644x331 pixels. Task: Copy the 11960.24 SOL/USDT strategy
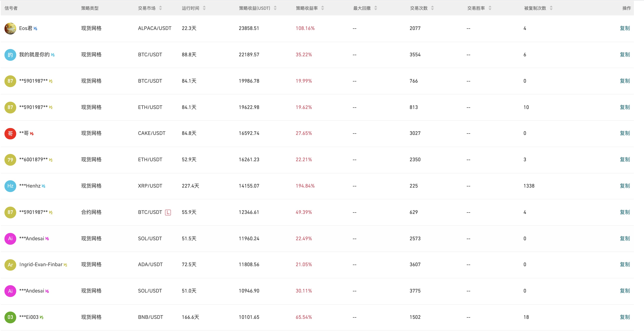coord(625,238)
